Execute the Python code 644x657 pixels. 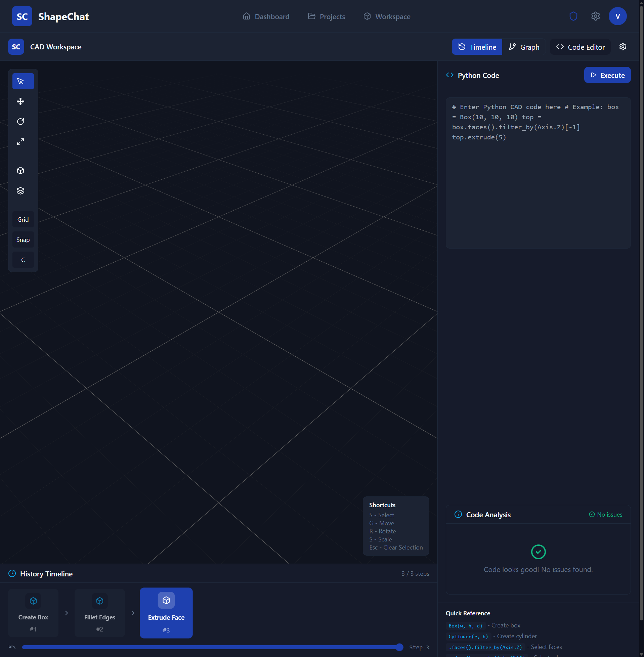[607, 75]
